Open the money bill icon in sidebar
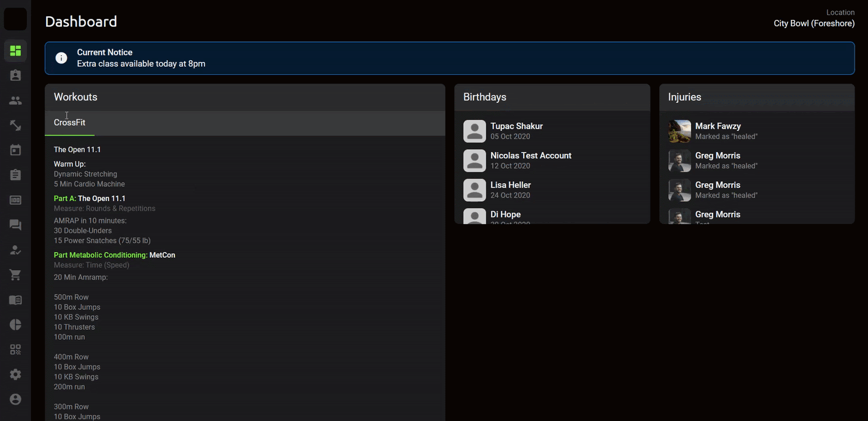Viewport: 868px width, 421px height. click(15, 200)
